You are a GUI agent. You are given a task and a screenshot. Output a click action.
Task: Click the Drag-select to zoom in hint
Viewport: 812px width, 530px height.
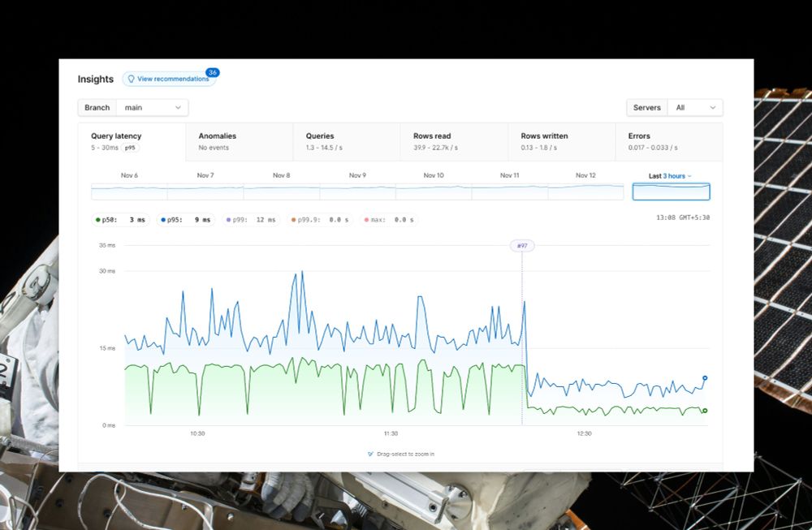pyautogui.click(x=401, y=454)
